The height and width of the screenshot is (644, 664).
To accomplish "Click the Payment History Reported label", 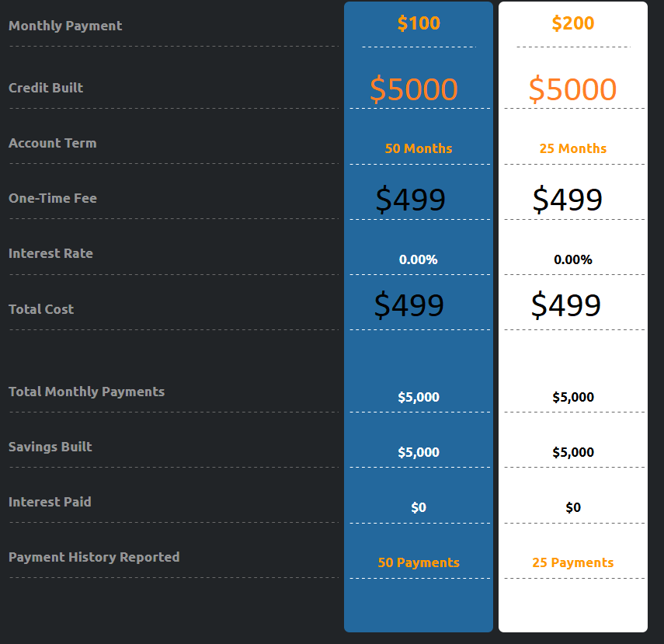I will click(x=94, y=557).
